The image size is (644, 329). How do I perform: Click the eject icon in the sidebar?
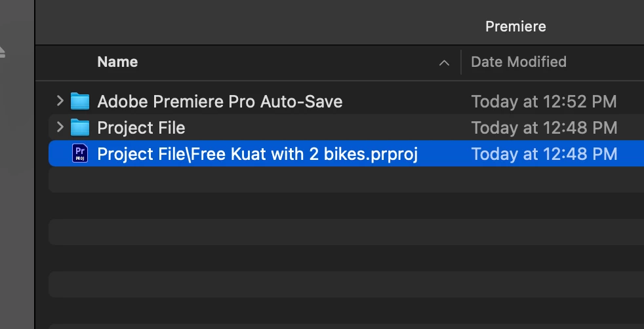[2, 51]
